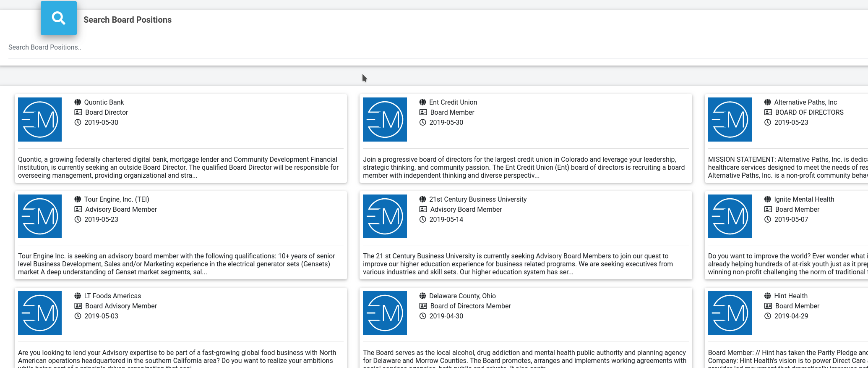Click the 21st Century Business University logo
Viewport: 868px width, 368px height.
(385, 216)
